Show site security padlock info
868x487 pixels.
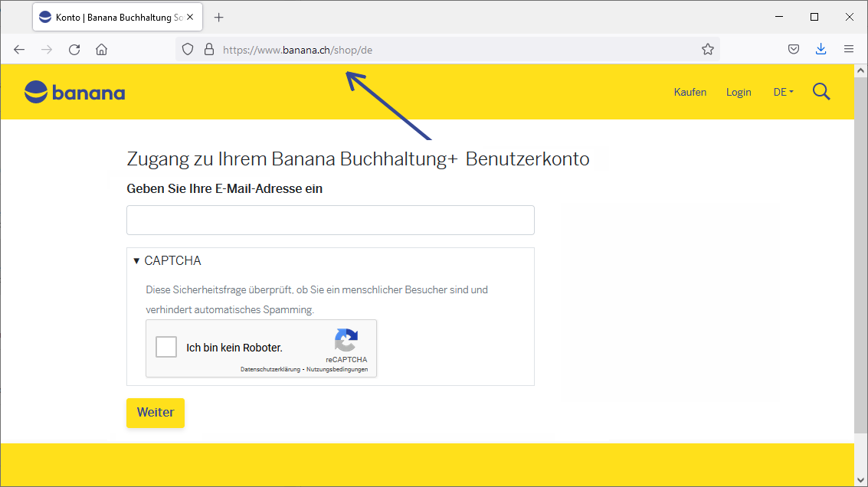tap(208, 50)
